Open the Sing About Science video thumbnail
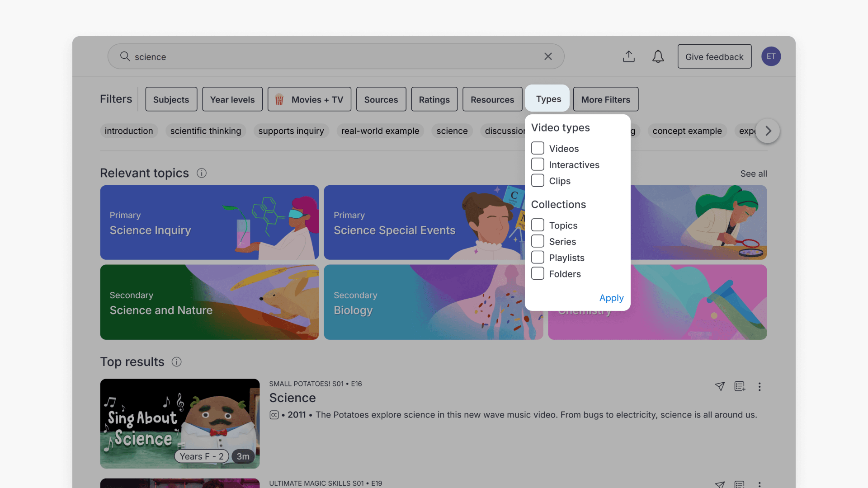Image resolution: width=868 pixels, height=488 pixels. coord(180,423)
